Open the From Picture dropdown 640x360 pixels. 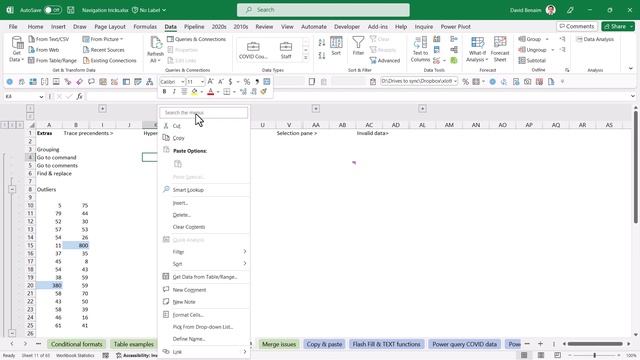tap(103, 39)
